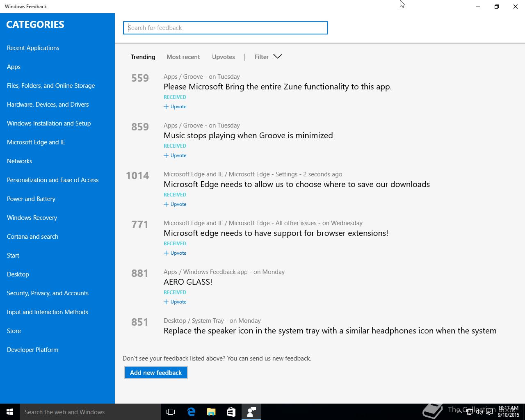The height and width of the screenshot is (420, 525).
Task: Launch Microsoft Edge from taskbar
Action: (x=191, y=412)
